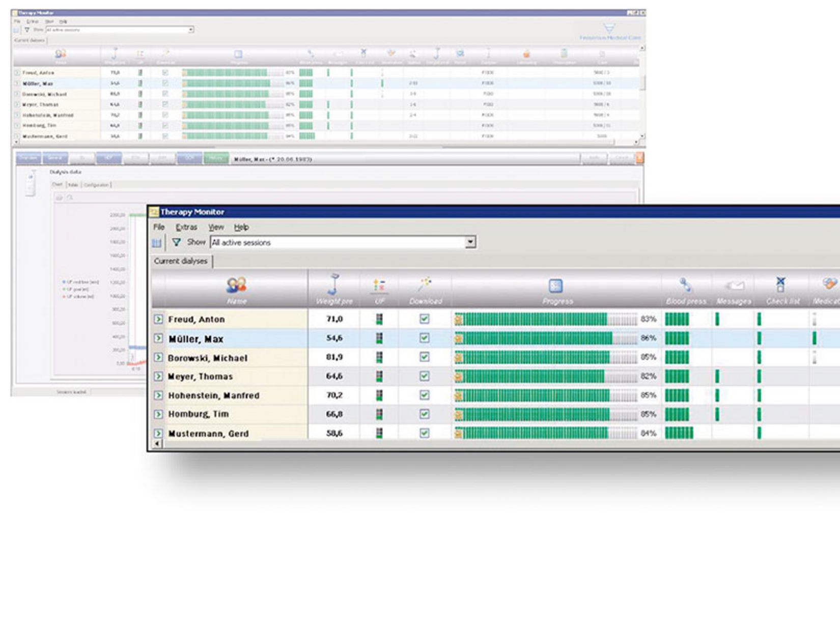Image resolution: width=840 pixels, height=624 pixels.
Task: Expand the Borowski, Michael row
Action: pos(158,358)
